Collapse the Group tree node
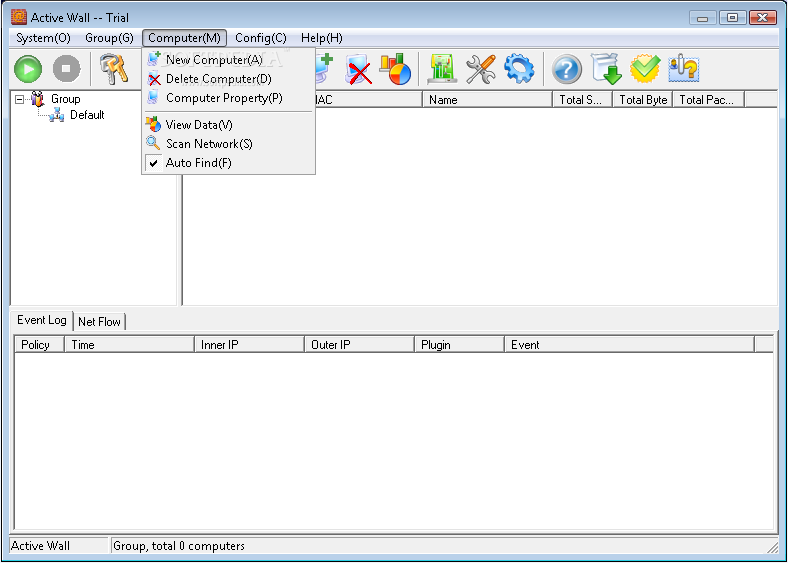 tap(19, 99)
